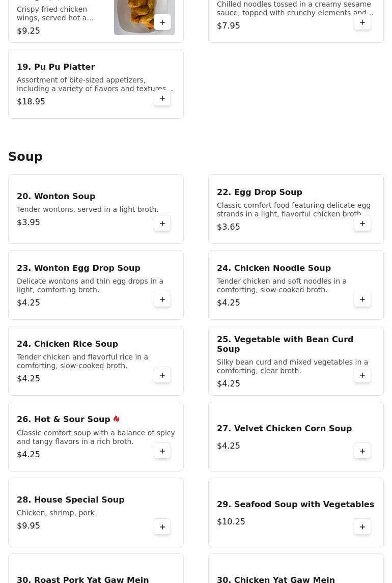Screen dimensions: 392x583
Task: Click the spicy flame icon on Hot & Sour Soup
Action: pos(117,419)
